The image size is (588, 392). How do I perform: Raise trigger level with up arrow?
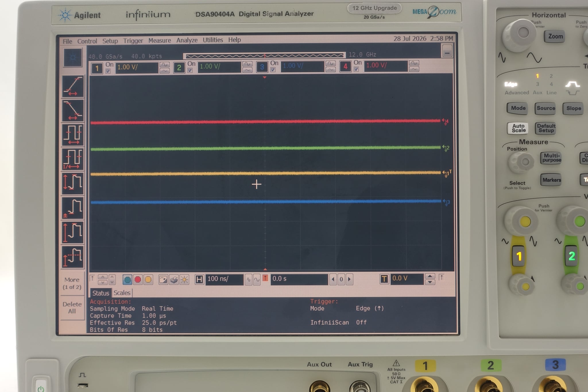[430, 276]
